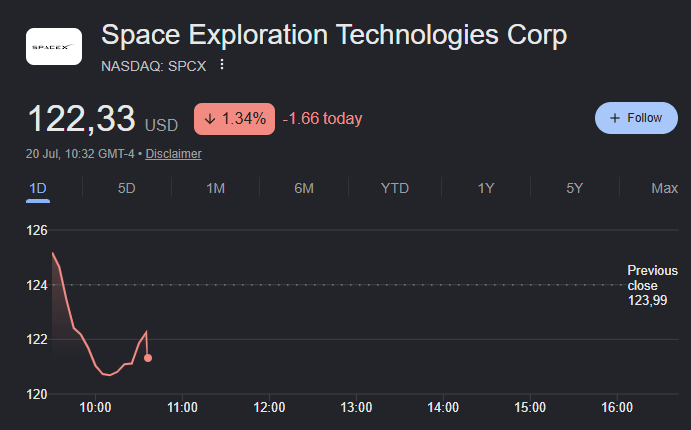Open the three-dot options menu beside SPCX

(222, 65)
